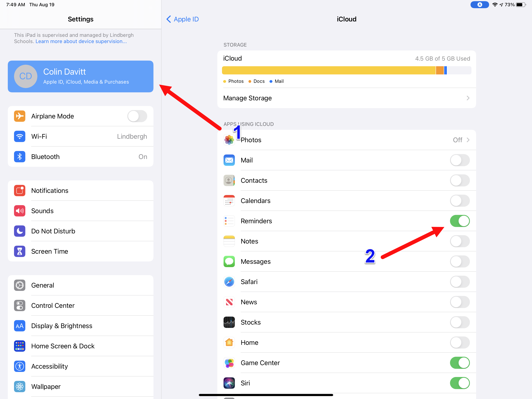Tap the Display & Brightness AA icon
This screenshot has height=399, width=532.
19,325
